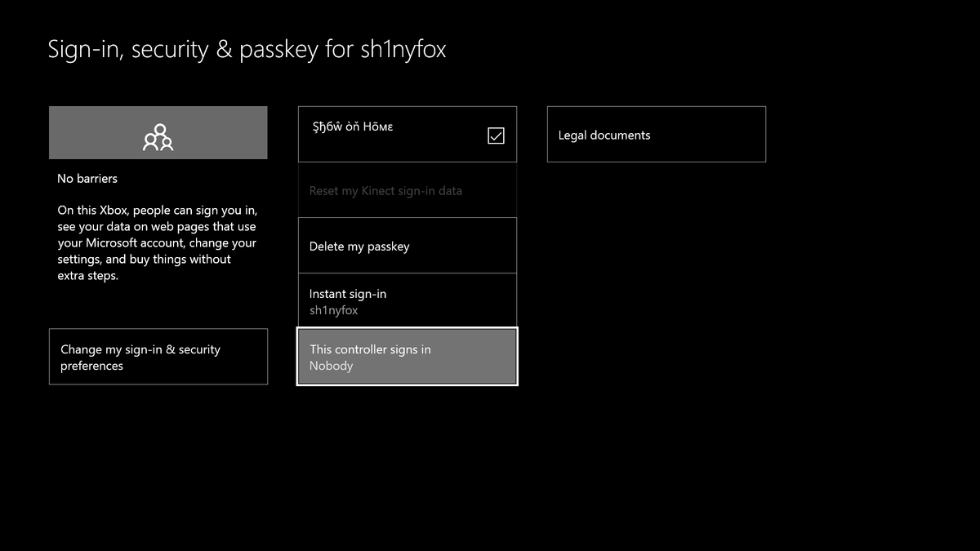Choose Instant sign-in for sh1nyfox
The image size is (980, 551).
pyautogui.click(x=406, y=300)
